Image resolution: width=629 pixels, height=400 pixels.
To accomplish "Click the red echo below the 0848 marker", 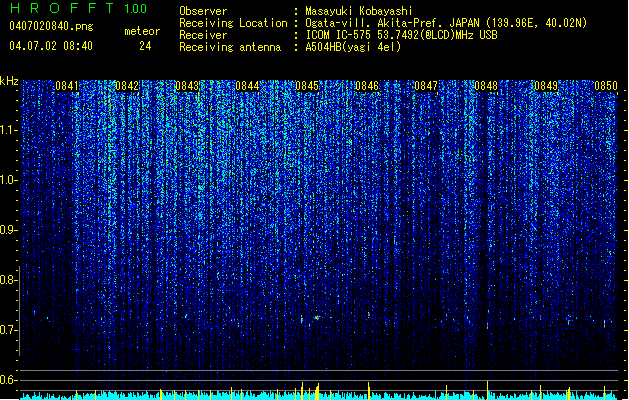I will [487, 326].
